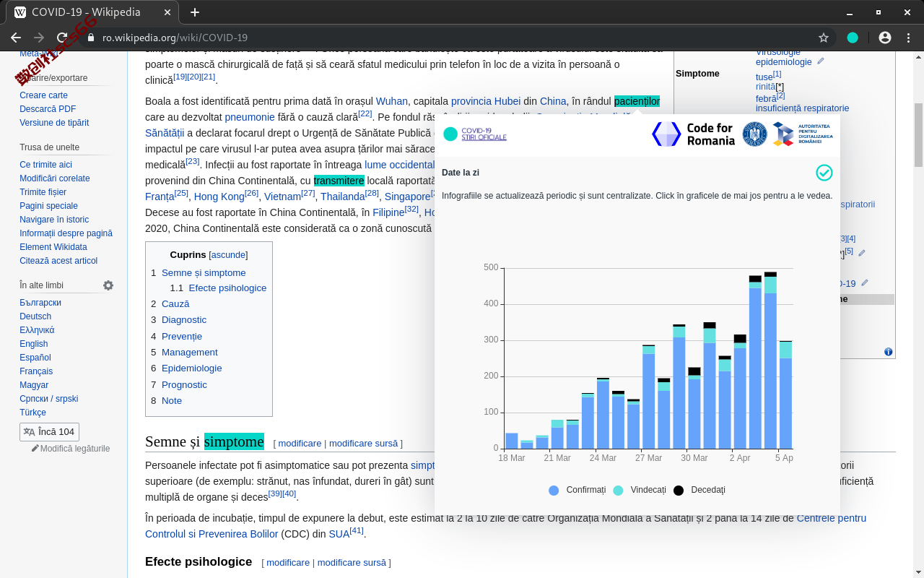Click the blue info icon in the infobox
This screenshot has height=578, width=924.
[889, 352]
